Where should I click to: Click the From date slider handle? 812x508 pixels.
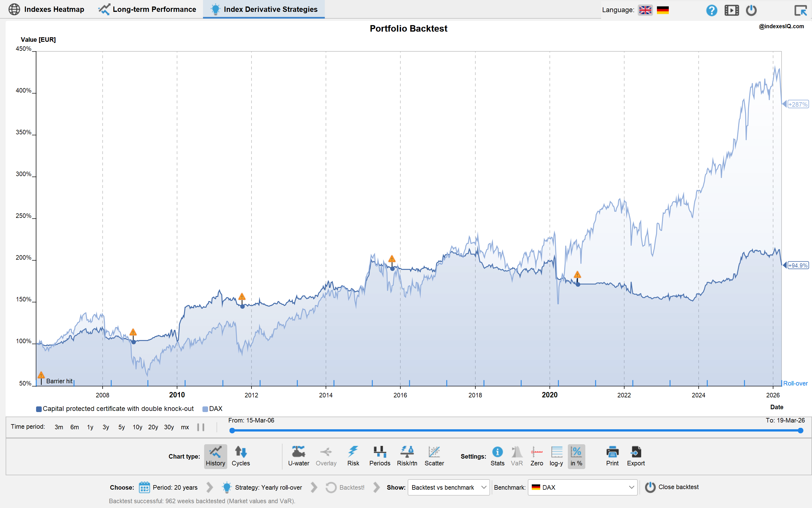coord(232,430)
